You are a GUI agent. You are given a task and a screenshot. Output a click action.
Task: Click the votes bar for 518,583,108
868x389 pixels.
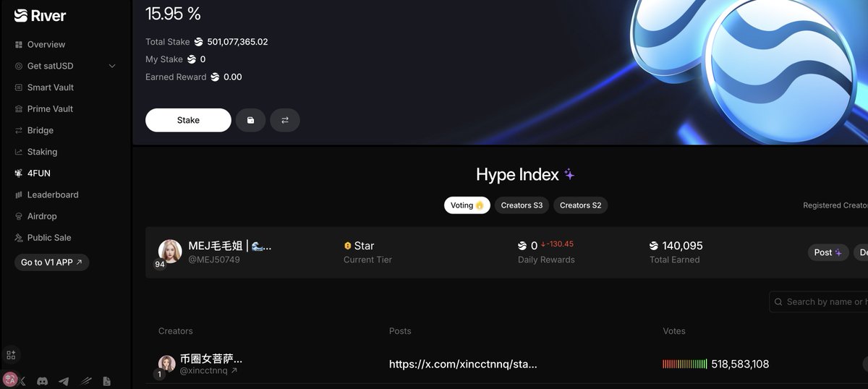coord(684,364)
